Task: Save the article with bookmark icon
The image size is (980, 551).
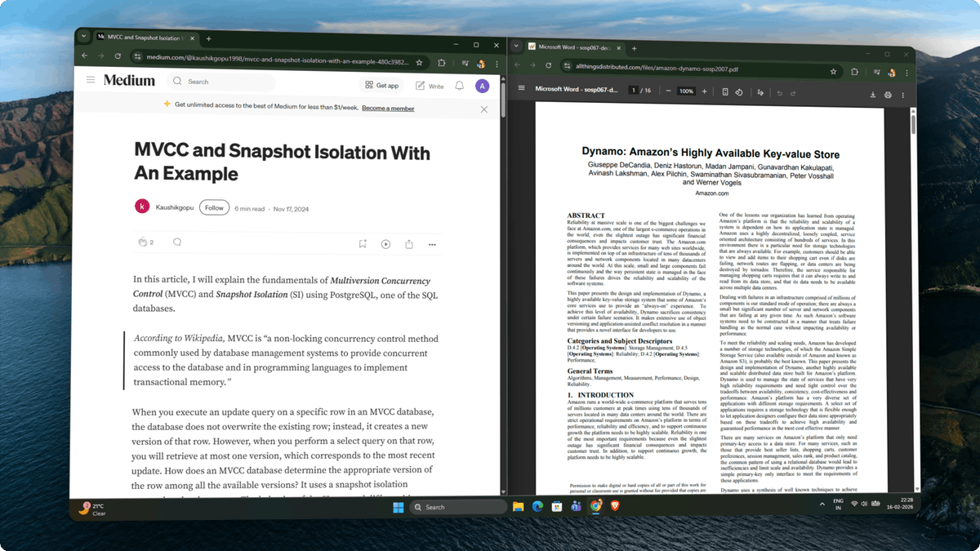Action: (363, 243)
